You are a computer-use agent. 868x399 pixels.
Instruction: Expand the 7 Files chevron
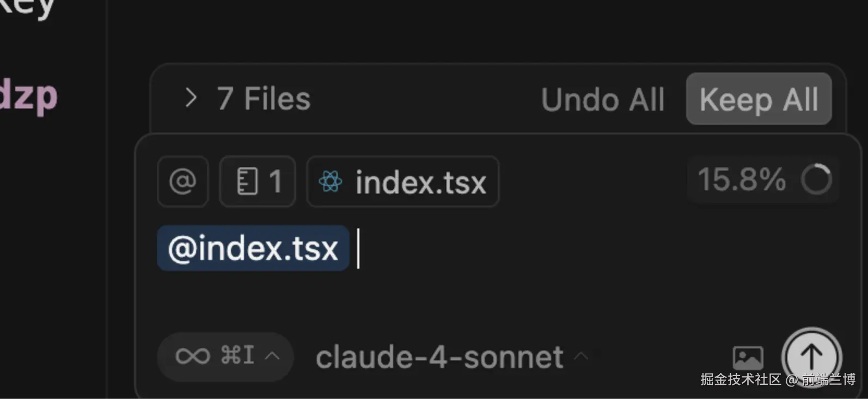pos(190,98)
